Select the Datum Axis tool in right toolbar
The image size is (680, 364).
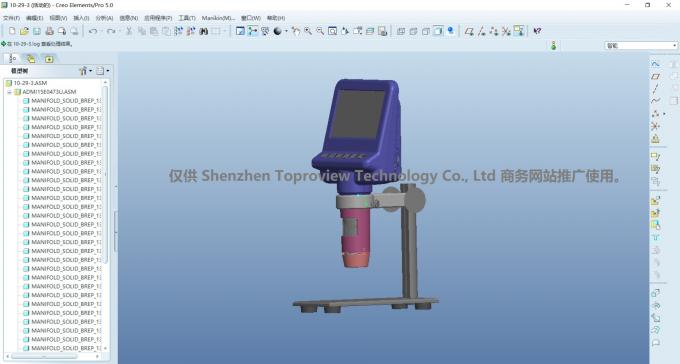(655, 89)
